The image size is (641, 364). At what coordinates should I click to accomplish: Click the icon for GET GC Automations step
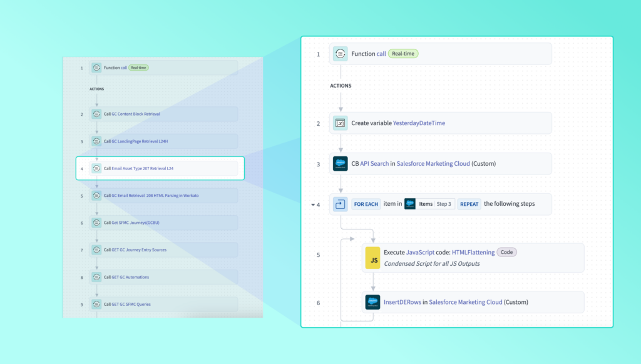[96, 277]
